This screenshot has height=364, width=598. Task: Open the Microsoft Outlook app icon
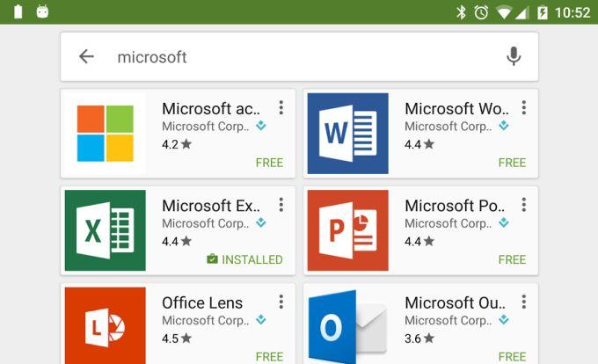pos(347,324)
